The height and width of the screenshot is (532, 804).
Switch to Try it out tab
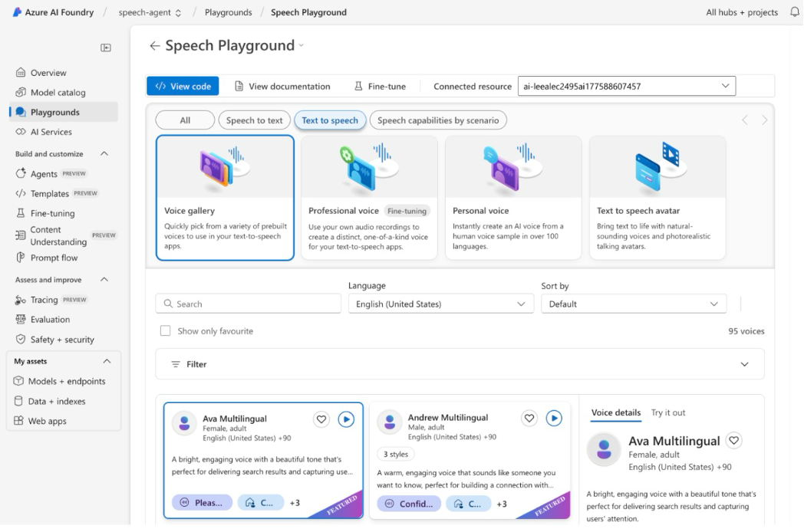pos(668,412)
